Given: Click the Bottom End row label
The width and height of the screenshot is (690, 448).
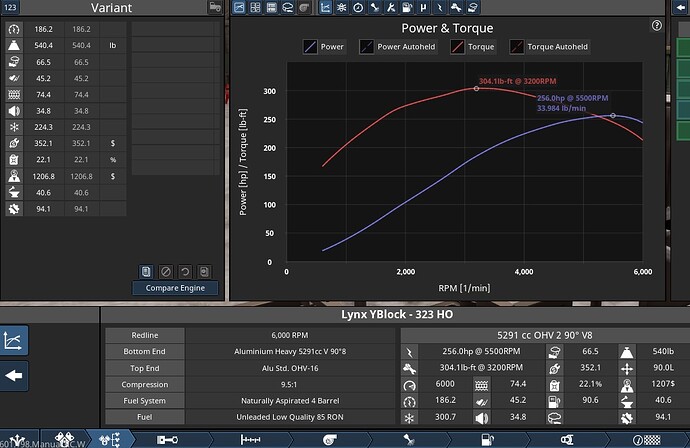Looking at the screenshot, I should pyautogui.click(x=144, y=352).
